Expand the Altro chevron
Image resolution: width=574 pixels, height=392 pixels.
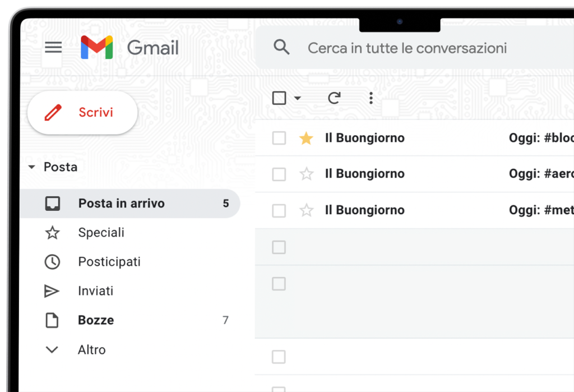pos(52,349)
